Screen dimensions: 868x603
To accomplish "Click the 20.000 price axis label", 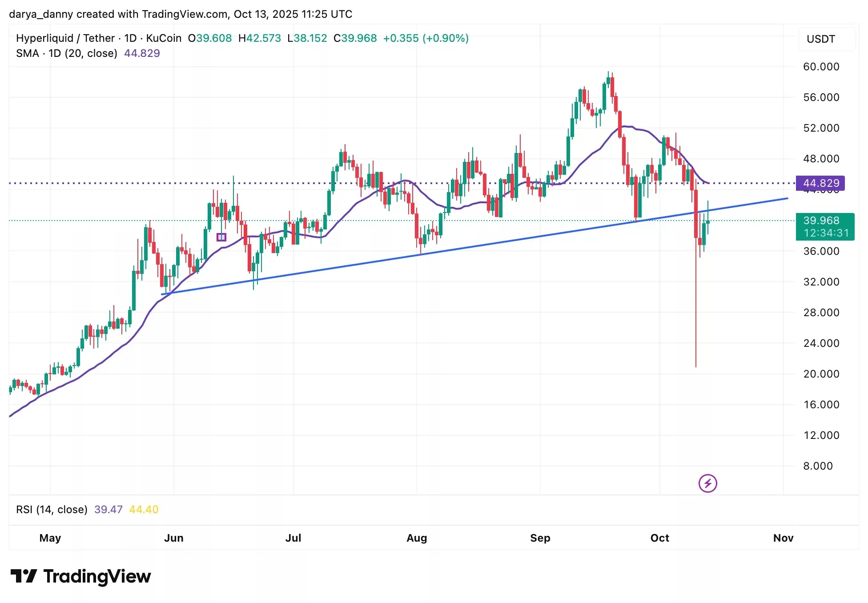I will pos(821,374).
